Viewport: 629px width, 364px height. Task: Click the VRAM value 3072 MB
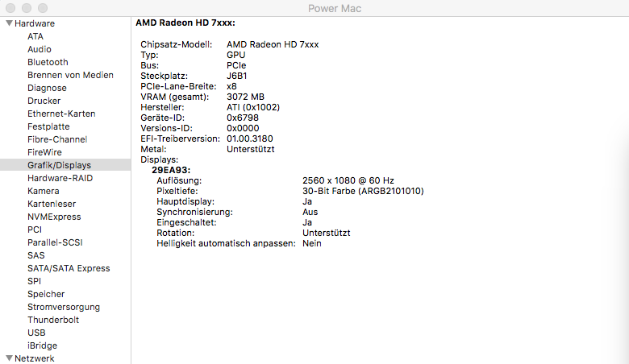(x=245, y=97)
